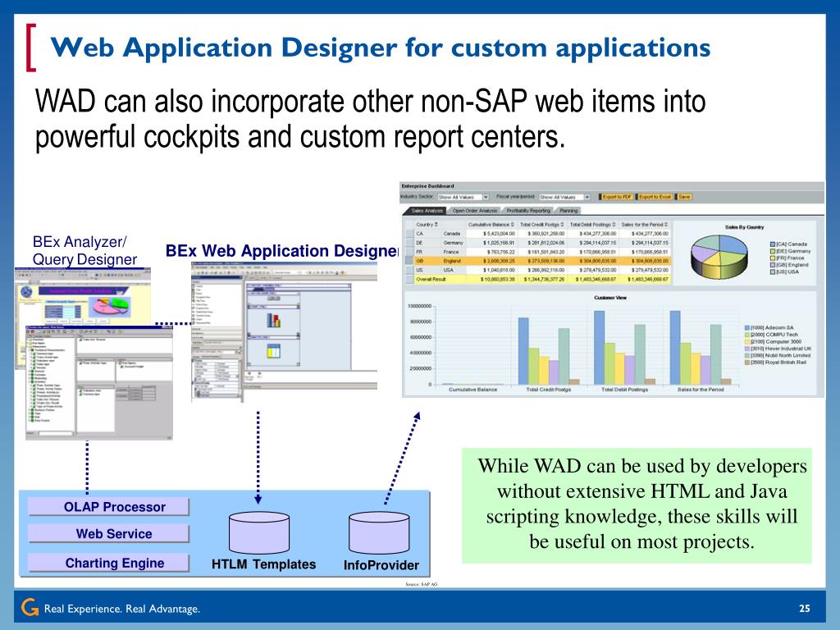Click the Sales By Country pie chart

[x=719, y=257]
